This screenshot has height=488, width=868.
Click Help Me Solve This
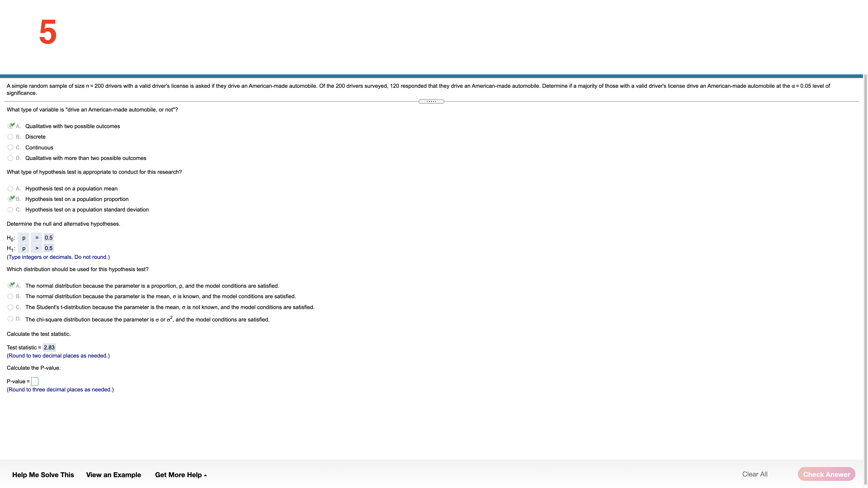pos(43,475)
